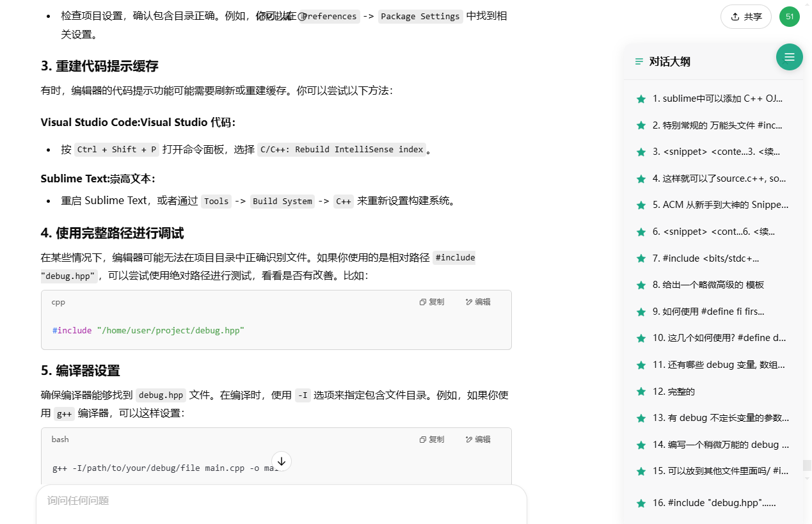Click the star icon beside outline item 14
The height and width of the screenshot is (524, 812).
(x=641, y=445)
